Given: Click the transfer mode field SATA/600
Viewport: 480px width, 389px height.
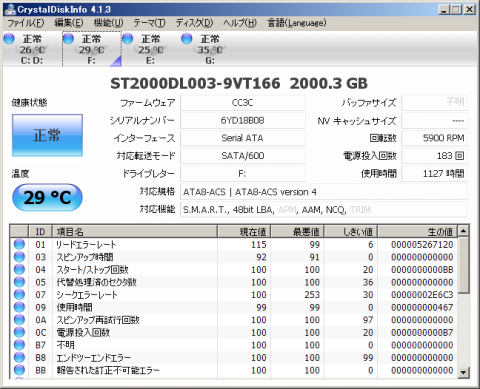Looking at the screenshot, I should (243, 156).
